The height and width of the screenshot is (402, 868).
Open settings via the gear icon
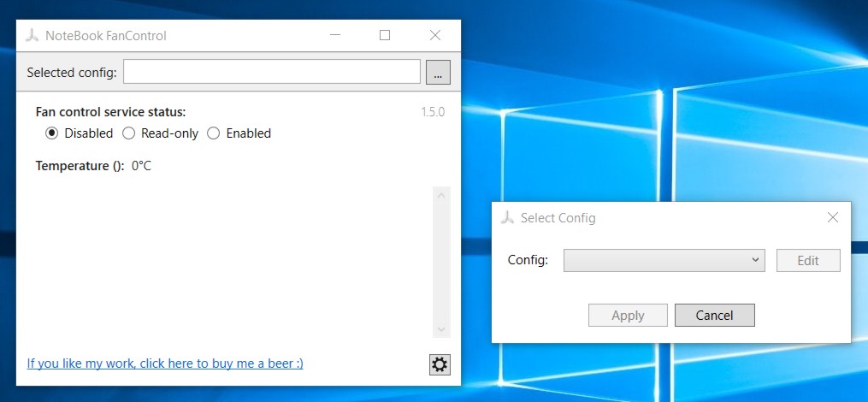coord(440,364)
